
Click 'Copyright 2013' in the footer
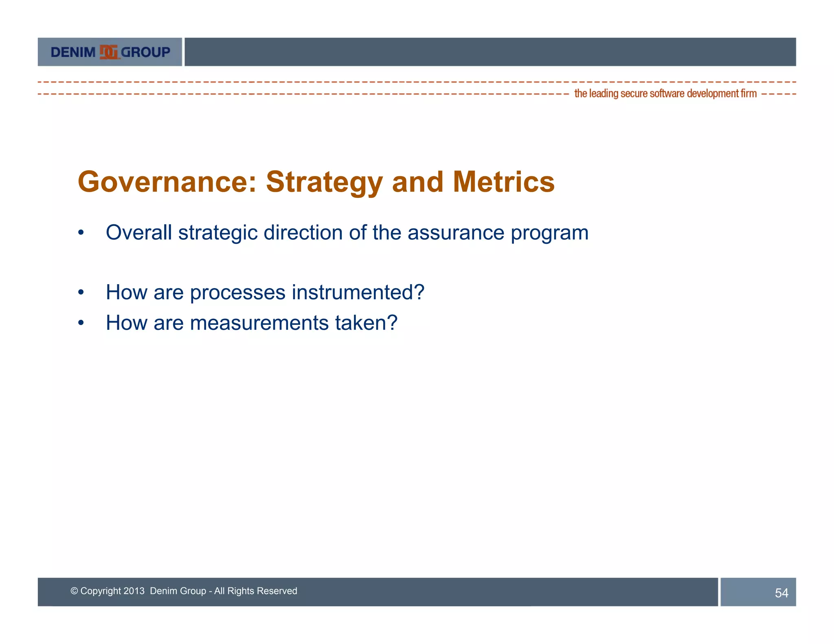coord(112,591)
